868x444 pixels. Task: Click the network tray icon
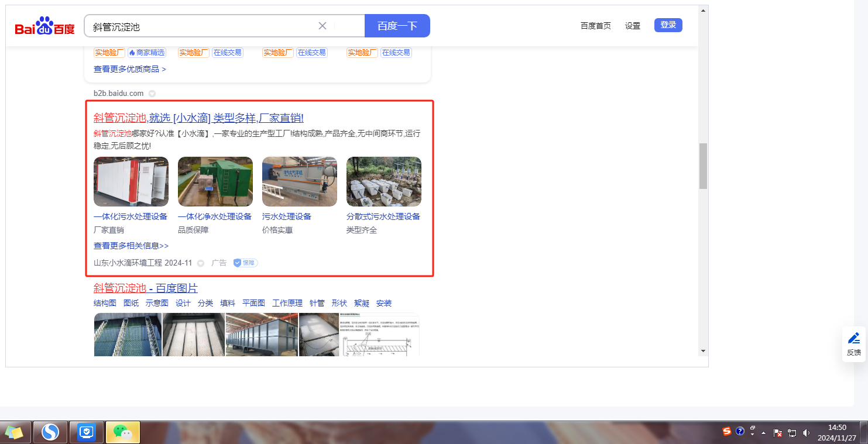[792, 433]
